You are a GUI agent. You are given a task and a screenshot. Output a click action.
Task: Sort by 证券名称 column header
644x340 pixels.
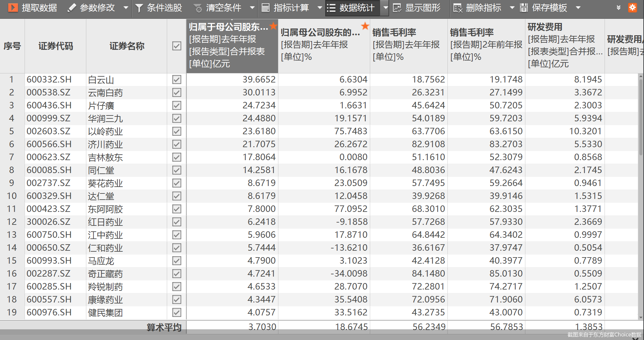(127, 46)
